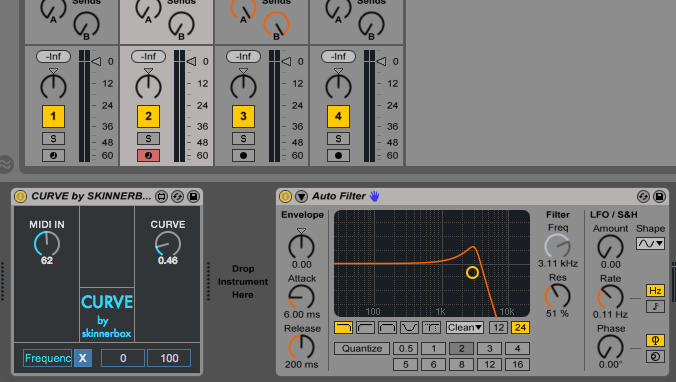Expand the Auto Filter sidechain triangle toggle
The width and height of the screenshot is (676, 382).
pos(301,197)
